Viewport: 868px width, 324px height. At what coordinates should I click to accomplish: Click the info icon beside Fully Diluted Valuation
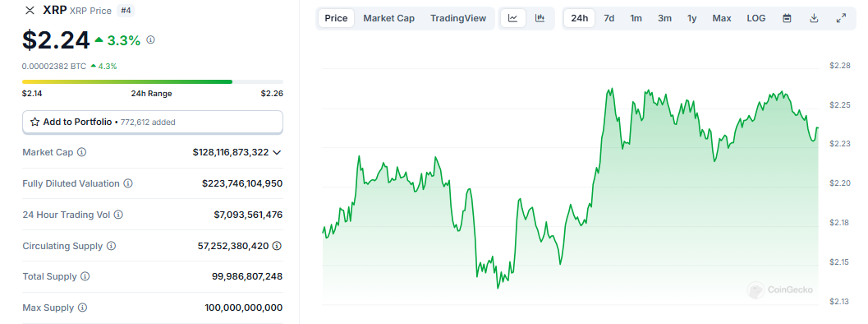(x=128, y=183)
